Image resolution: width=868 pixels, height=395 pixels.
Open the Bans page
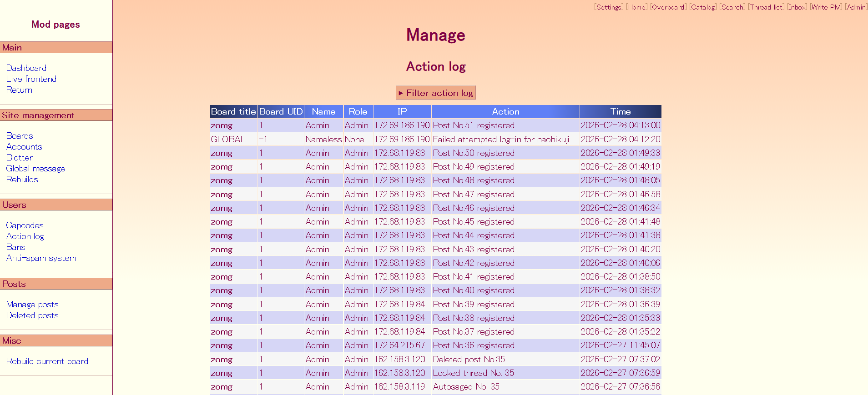click(16, 247)
